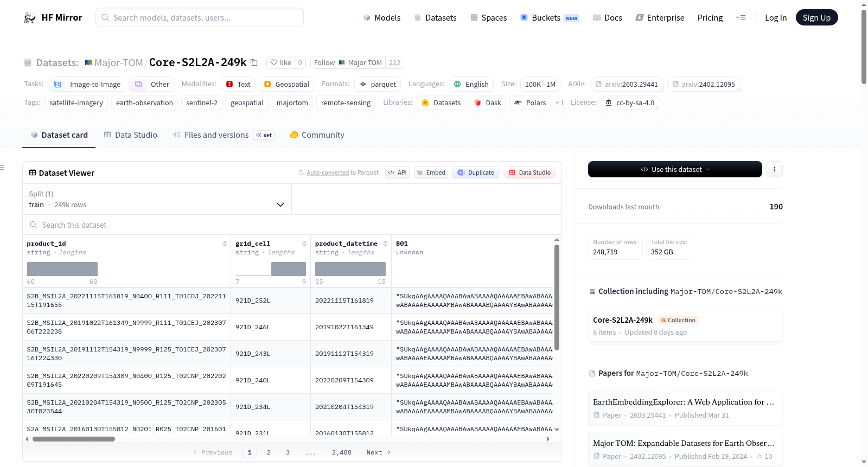Viewport: 868px width, 467px height.
Task: Filter by Text modality tag
Action: point(238,84)
